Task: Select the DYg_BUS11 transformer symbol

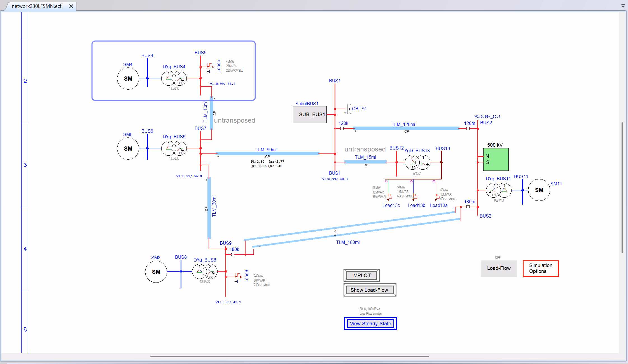Action: tap(499, 190)
